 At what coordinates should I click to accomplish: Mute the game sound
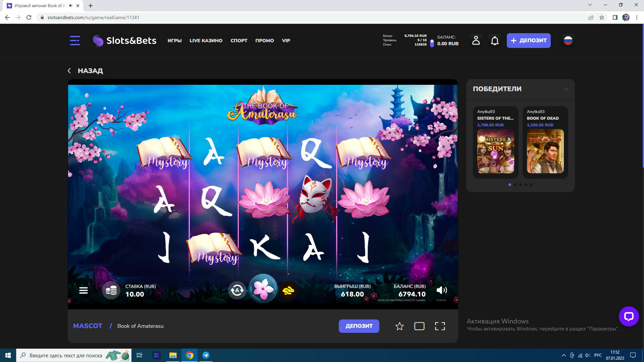click(441, 290)
